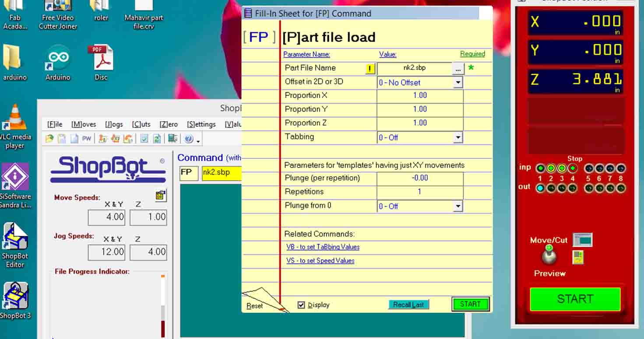Open the [S]ettings menu
The height and width of the screenshot is (339, 644).
(x=201, y=124)
